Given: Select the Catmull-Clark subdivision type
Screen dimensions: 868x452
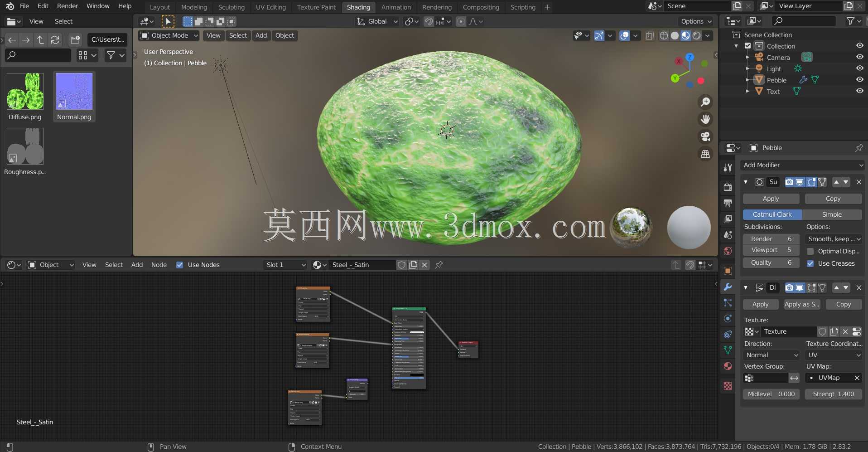Looking at the screenshot, I should coord(772,214).
